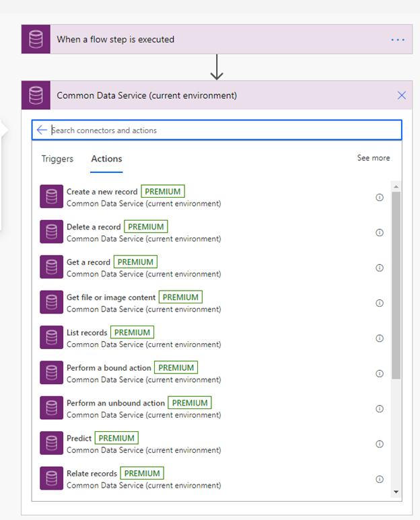Click 'When a flow step is executed' title
Screen dimensions: 420x520
[116, 39]
